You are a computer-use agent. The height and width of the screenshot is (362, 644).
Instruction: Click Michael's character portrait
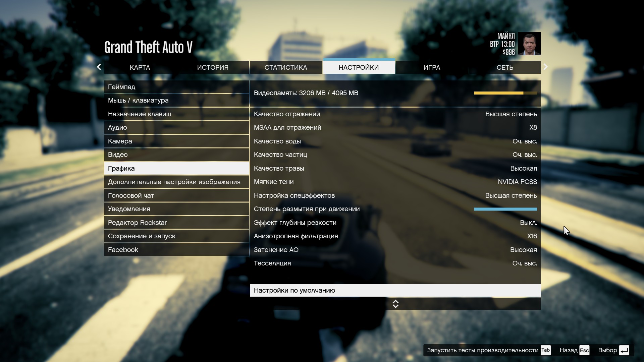pyautogui.click(x=529, y=44)
